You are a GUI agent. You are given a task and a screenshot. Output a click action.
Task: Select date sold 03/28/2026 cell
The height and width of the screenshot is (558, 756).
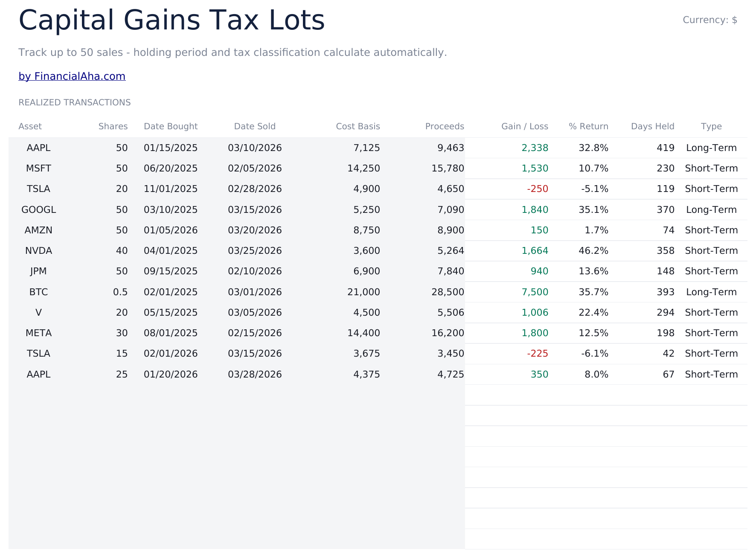(x=255, y=375)
